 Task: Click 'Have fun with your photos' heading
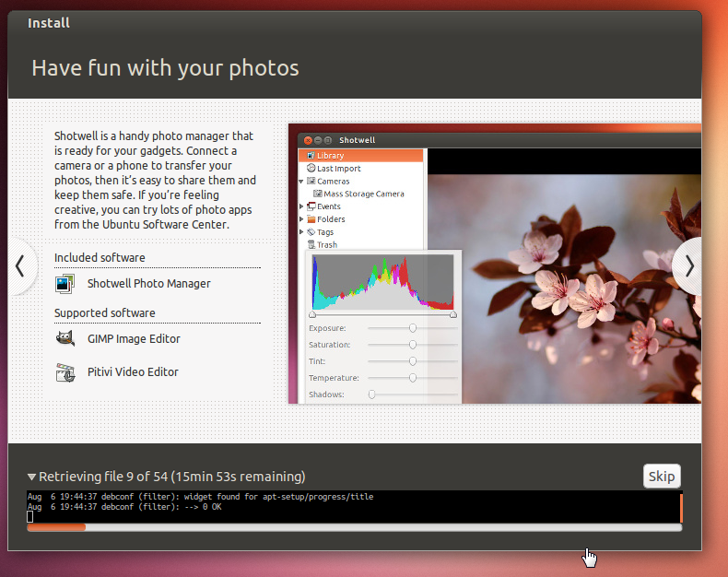[x=165, y=68]
